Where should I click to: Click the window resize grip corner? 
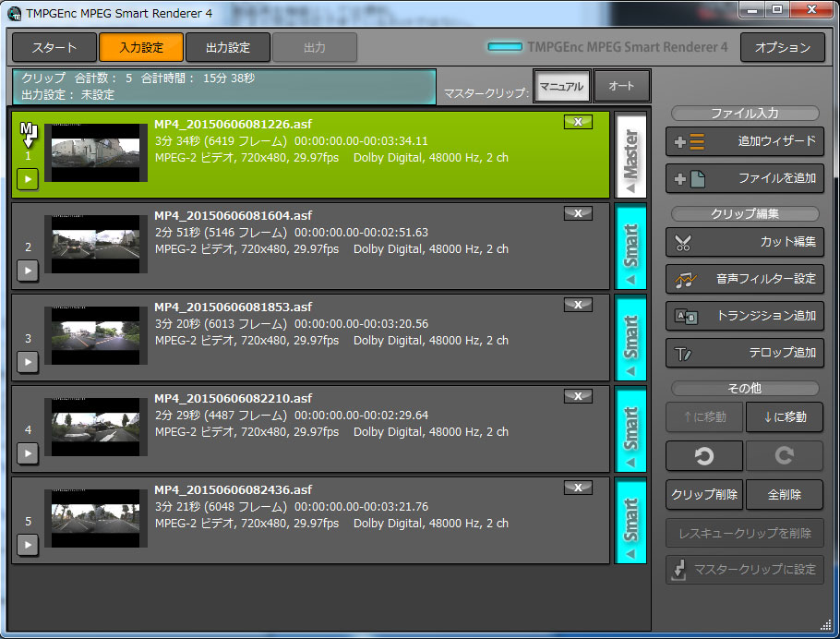(x=826, y=625)
